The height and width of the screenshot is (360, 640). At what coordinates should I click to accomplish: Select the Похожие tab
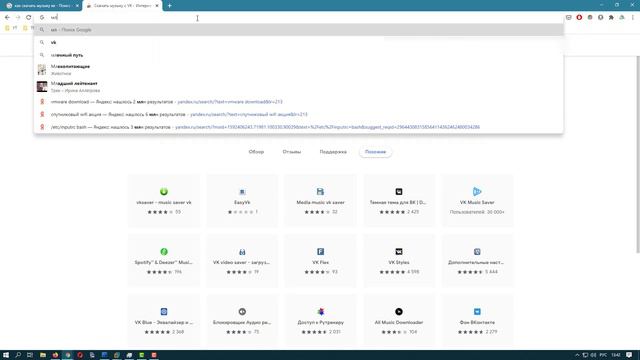pyautogui.click(x=375, y=152)
